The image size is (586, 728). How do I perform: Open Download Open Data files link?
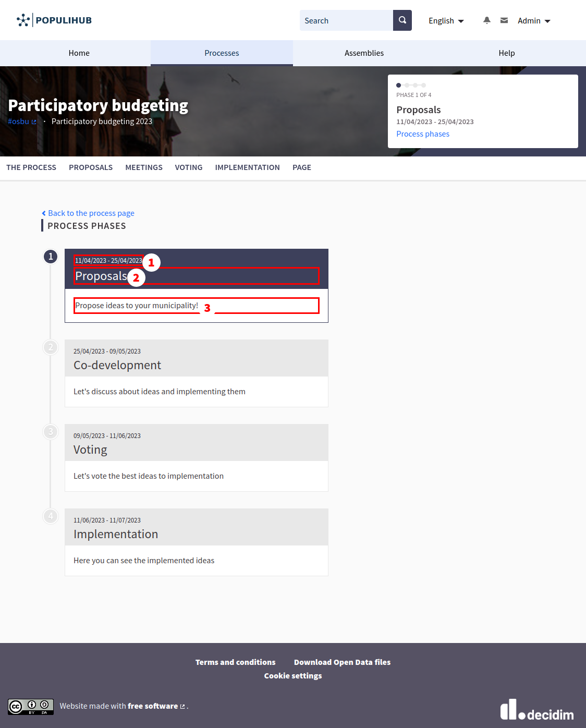[x=342, y=662]
